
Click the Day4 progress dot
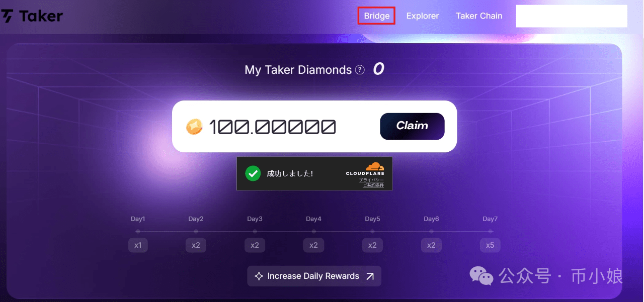pos(313,232)
